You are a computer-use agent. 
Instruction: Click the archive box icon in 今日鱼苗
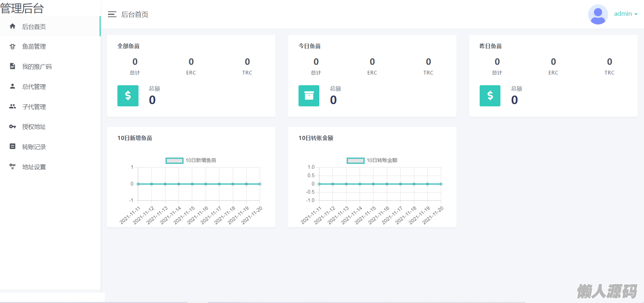pyautogui.click(x=309, y=96)
